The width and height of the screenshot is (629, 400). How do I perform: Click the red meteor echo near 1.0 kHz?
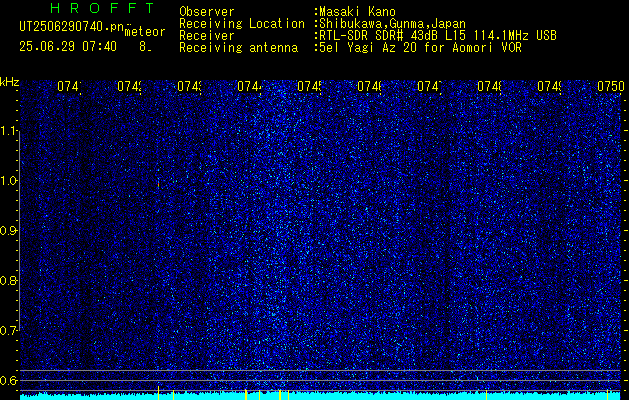(x=158, y=184)
